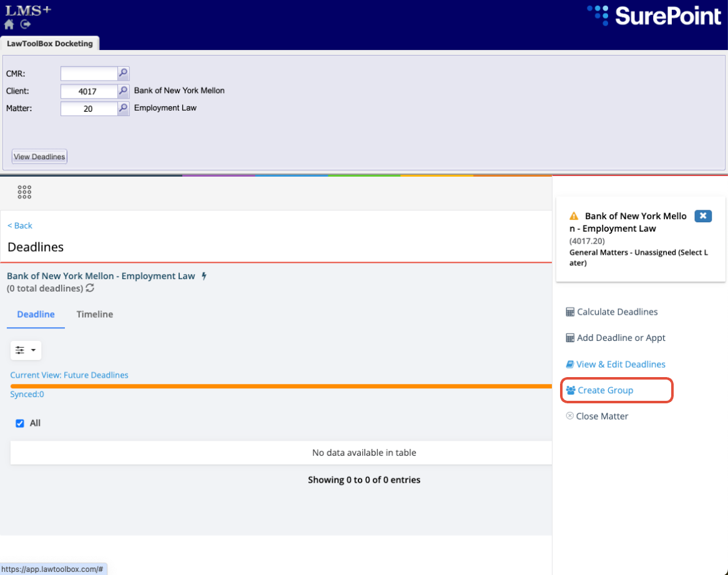Click the Client number field showing 4017
This screenshot has height=575, width=728.
[89, 91]
